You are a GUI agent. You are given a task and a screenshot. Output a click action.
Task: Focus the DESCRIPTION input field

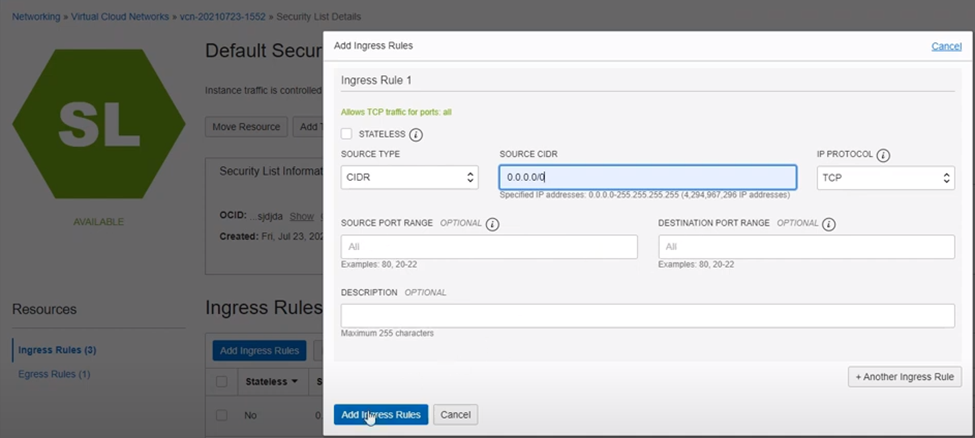(647, 315)
